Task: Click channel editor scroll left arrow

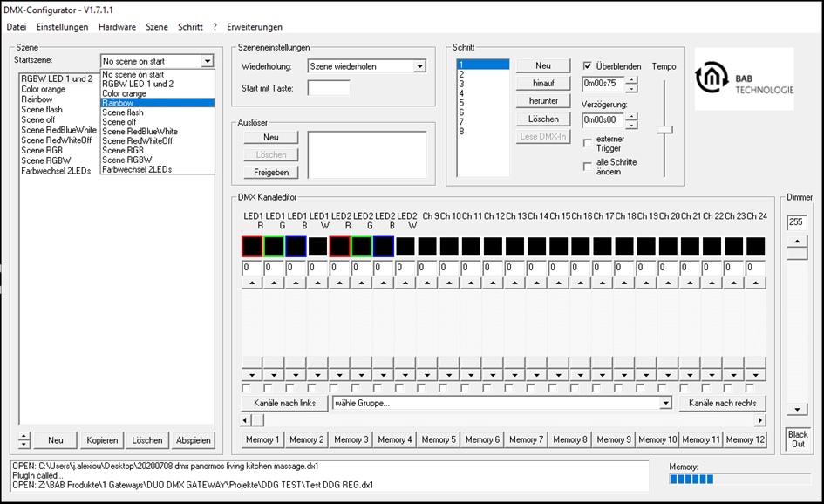Action: [245, 420]
